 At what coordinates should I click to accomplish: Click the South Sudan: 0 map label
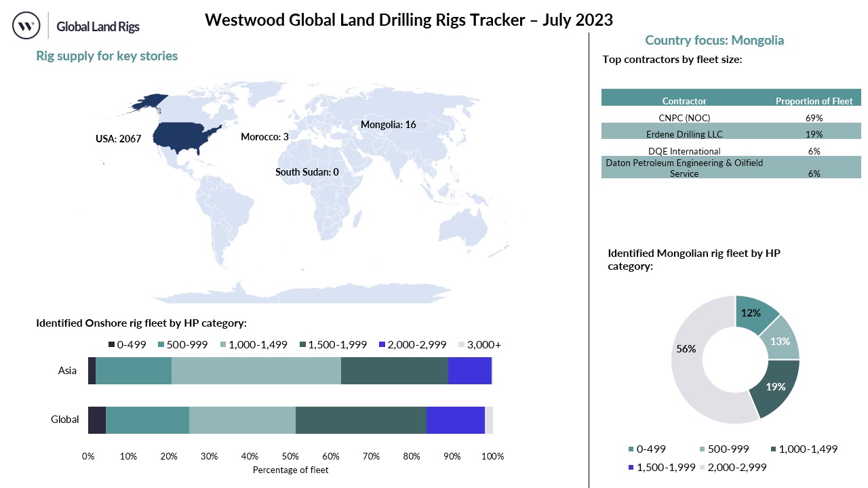tap(307, 172)
